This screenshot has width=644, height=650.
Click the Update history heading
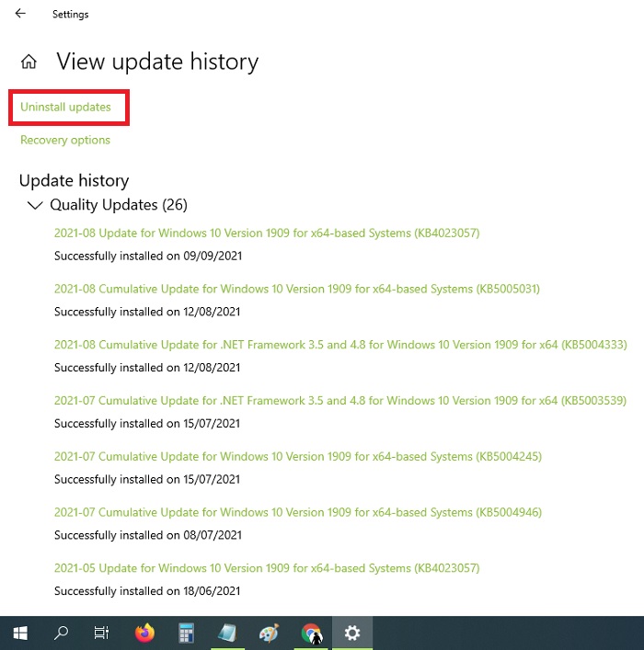75,181
